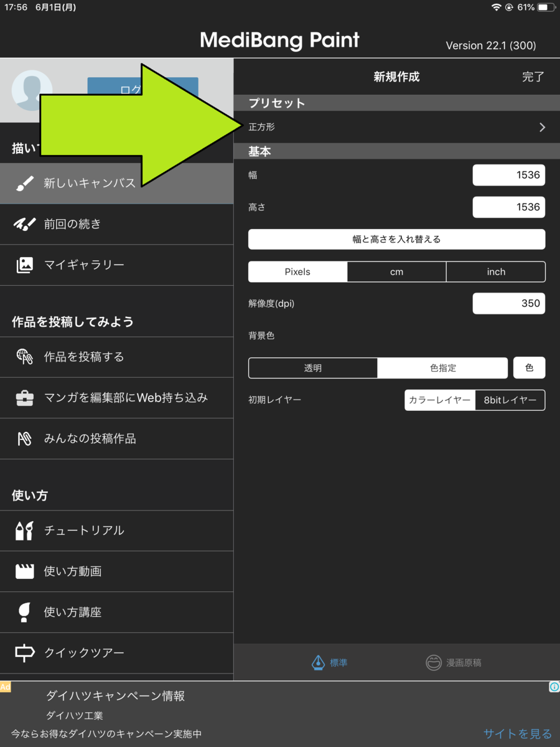Tap the brushes icon for 前回の続き
This screenshot has height=747, width=560.
pos(24,224)
